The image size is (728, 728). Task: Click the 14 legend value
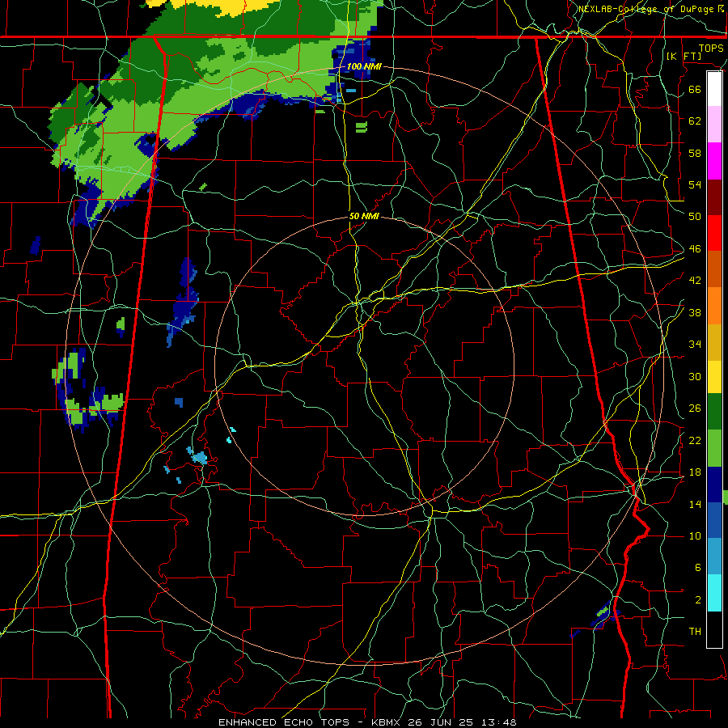coord(695,504)
